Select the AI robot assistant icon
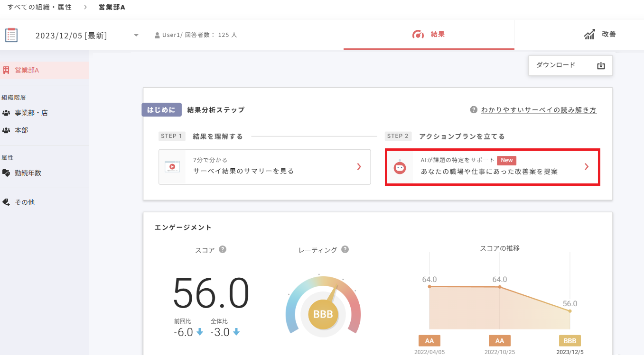 coord(400,167)
